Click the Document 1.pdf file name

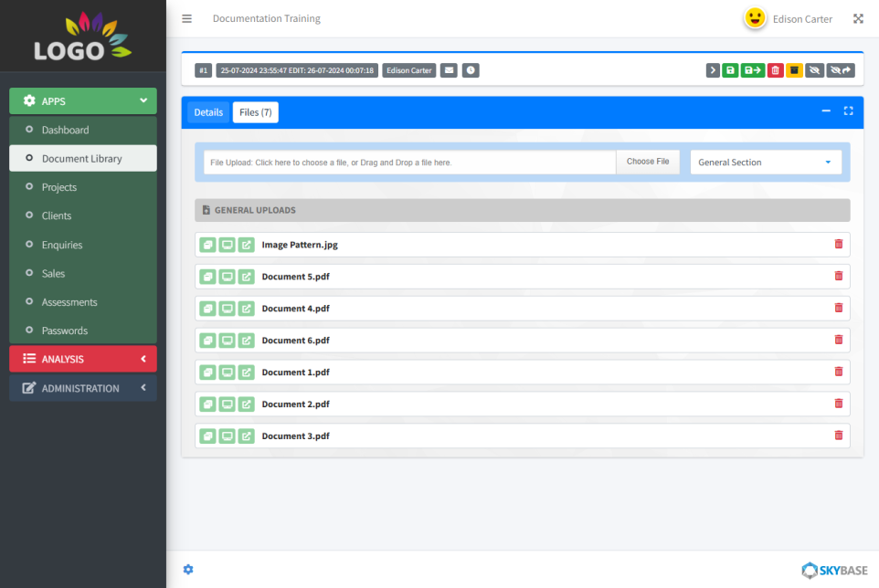tap(295, 373)
